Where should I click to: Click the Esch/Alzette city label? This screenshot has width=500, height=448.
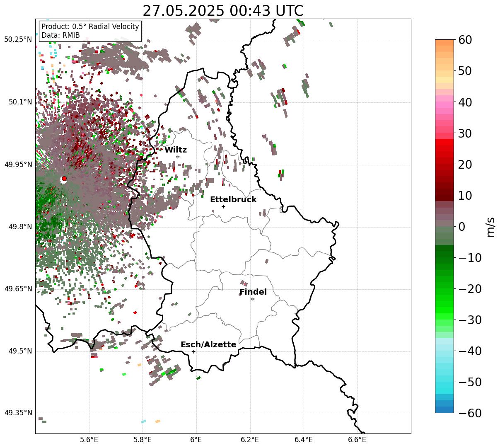pyautogui.click(x=208, y=344)
